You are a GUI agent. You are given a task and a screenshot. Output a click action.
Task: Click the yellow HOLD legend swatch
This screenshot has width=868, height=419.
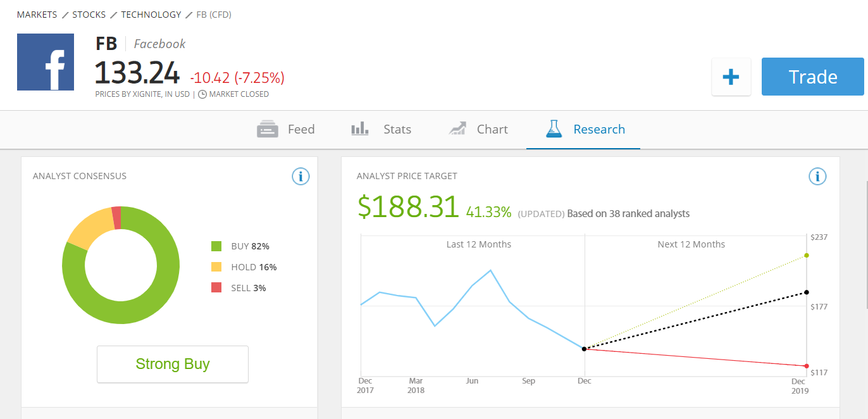point(216,267)
